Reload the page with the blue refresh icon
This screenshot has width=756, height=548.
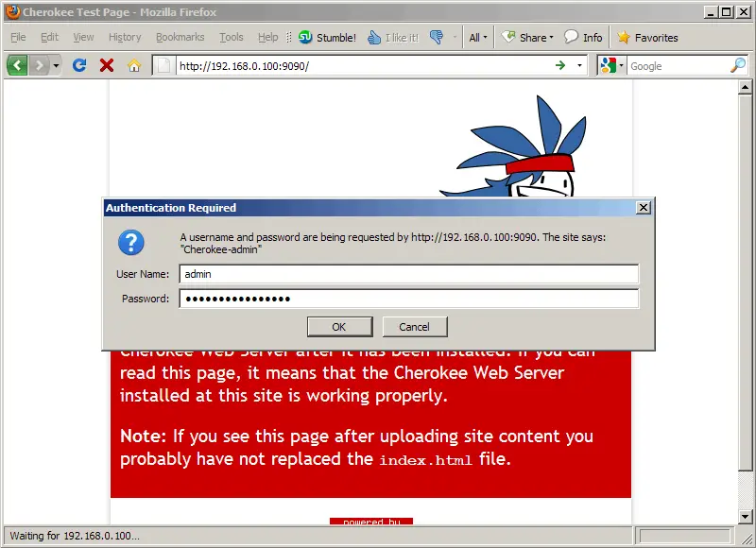coord(79,65)
